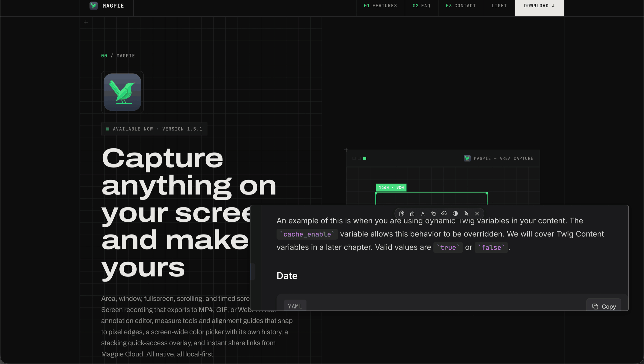The height and width of the screenshot is (364, 644).
Task: Select the pen annotate icon in overlay toolbar
Action: tap(423, 214)
